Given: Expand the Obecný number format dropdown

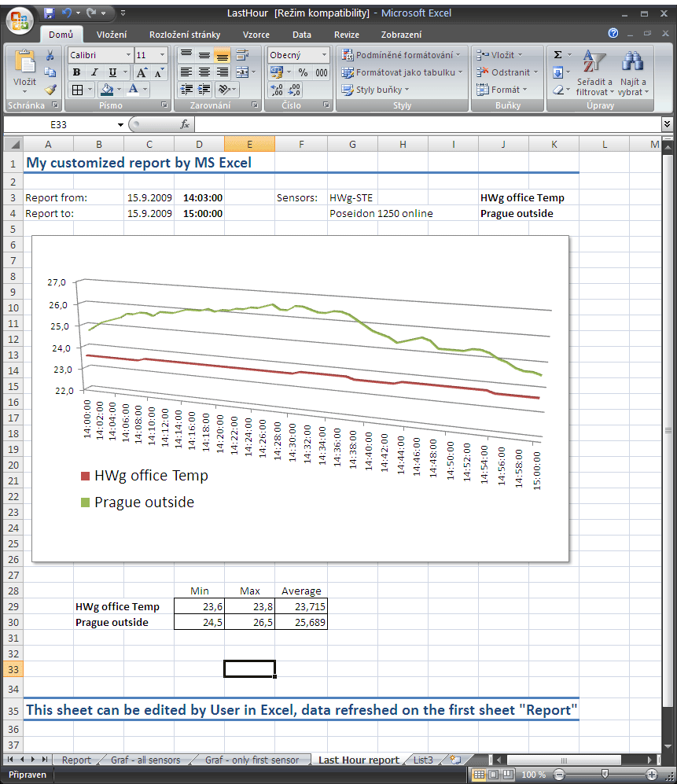Looking at the screenshot, I should pos(324,55).
